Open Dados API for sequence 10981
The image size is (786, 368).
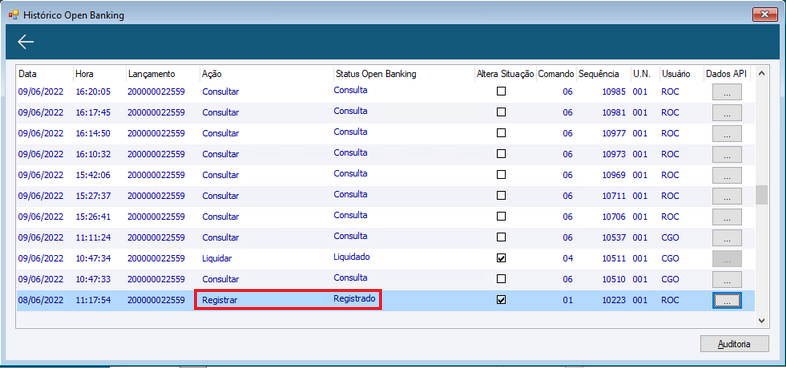click(x=727, y=113)
